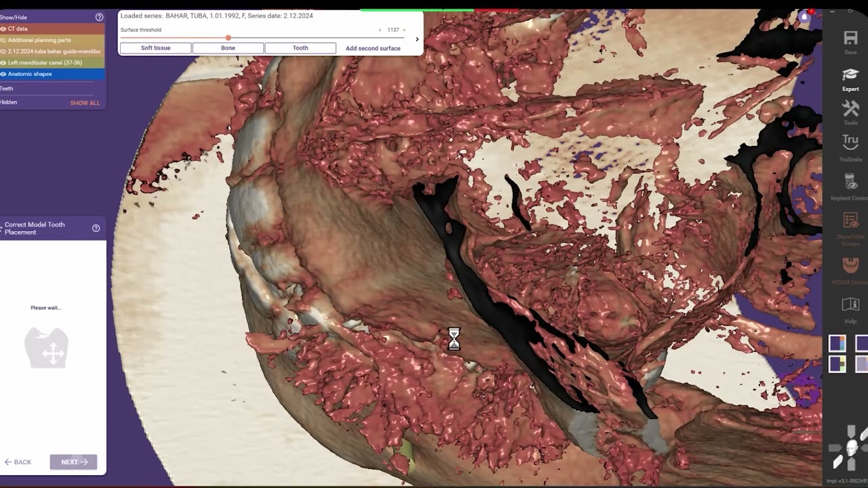Expand the Hidden section
The width and height of the screenshot is (868, 488).
point(9,102)
